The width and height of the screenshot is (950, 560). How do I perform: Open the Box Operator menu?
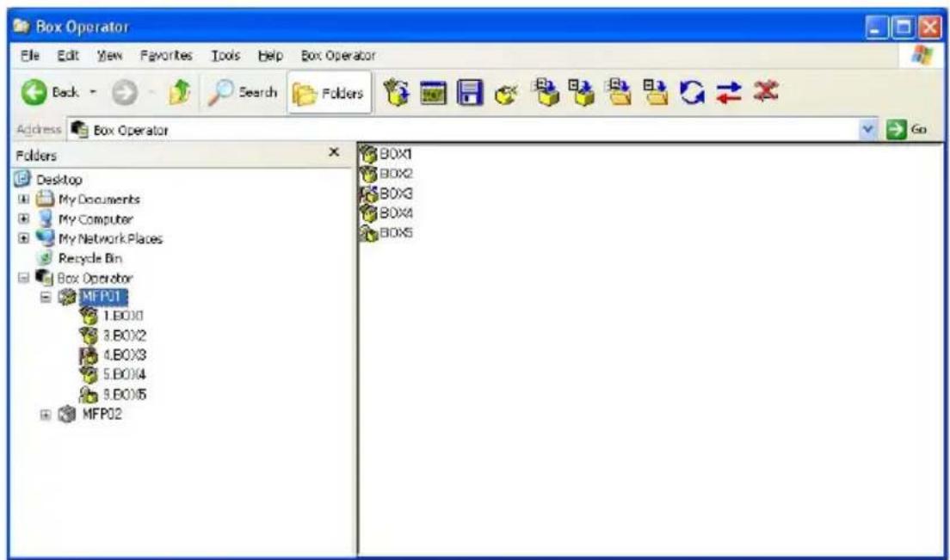coord(338,56)
